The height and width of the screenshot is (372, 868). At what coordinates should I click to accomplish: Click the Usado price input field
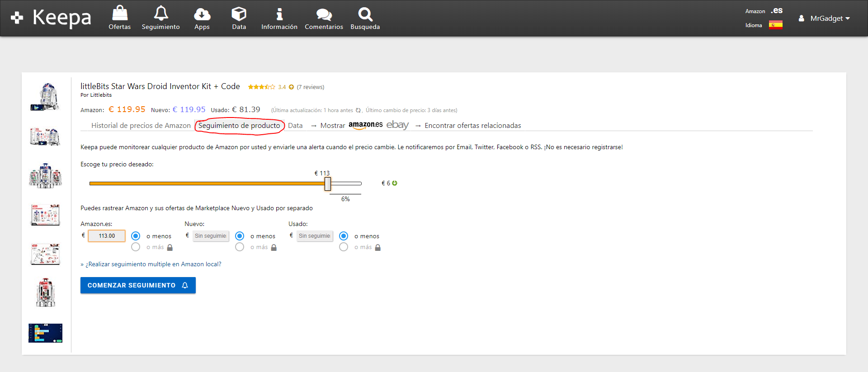point(315,236)
